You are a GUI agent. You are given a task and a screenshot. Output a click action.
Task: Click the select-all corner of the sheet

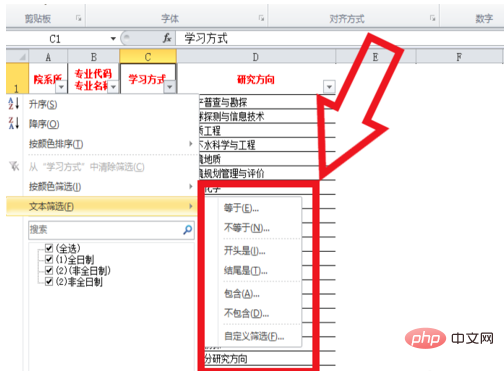17,56
